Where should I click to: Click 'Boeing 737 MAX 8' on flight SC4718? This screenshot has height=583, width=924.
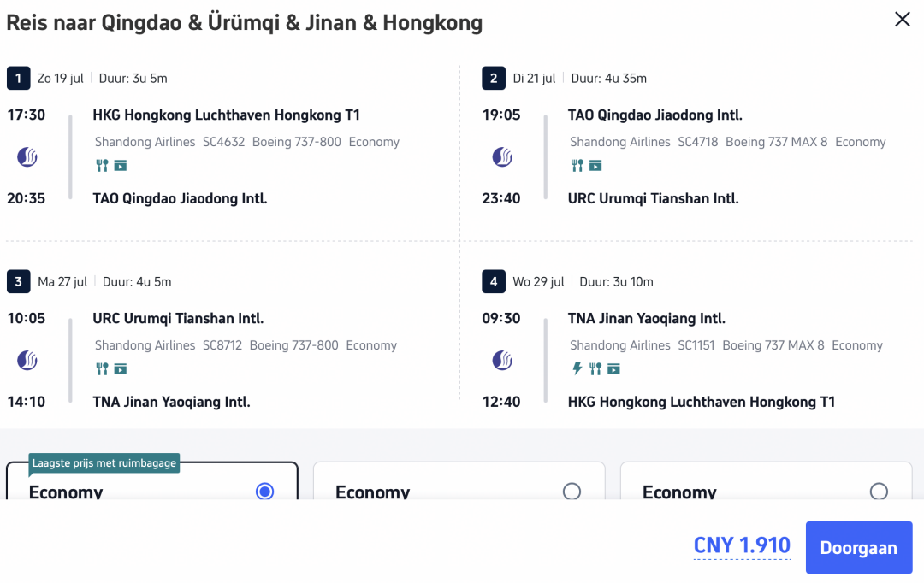click(x=777, y=142)
